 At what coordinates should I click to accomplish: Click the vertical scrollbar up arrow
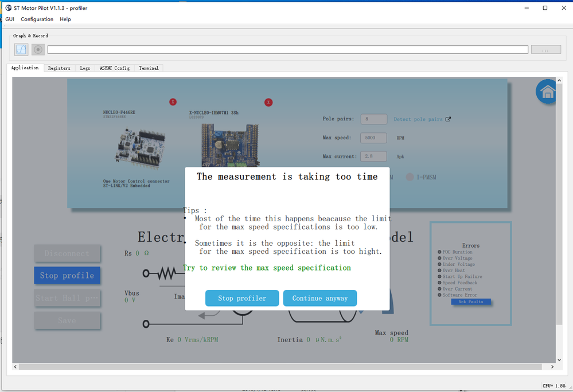(x=559, y=80)
